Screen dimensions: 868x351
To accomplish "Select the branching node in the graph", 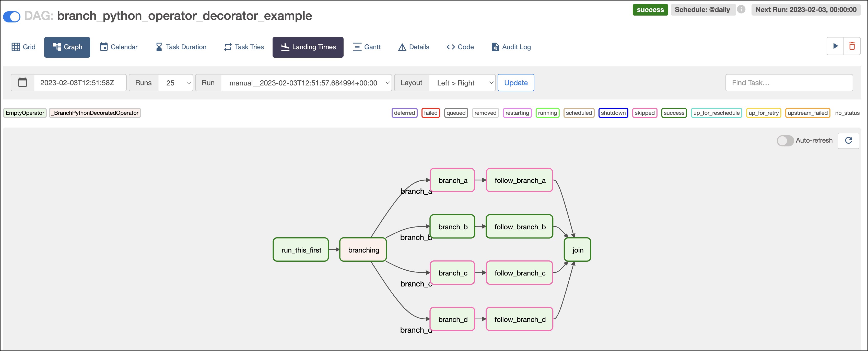I will point(363,250).
